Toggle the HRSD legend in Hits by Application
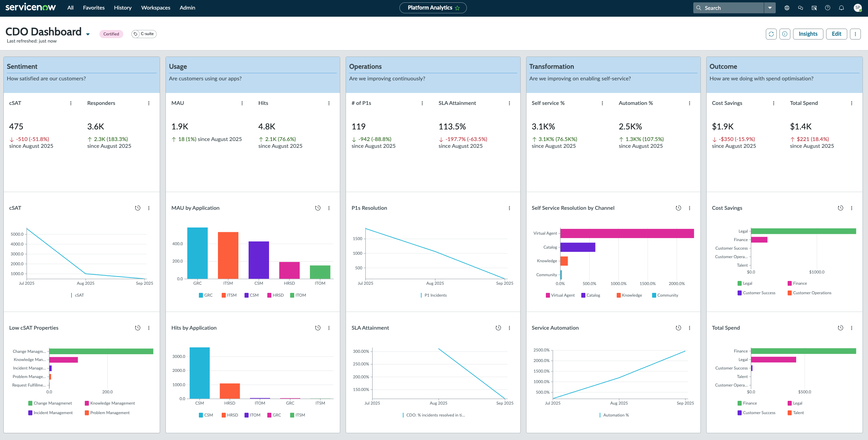This screenshot has height=440, width=868. [230, 415]
